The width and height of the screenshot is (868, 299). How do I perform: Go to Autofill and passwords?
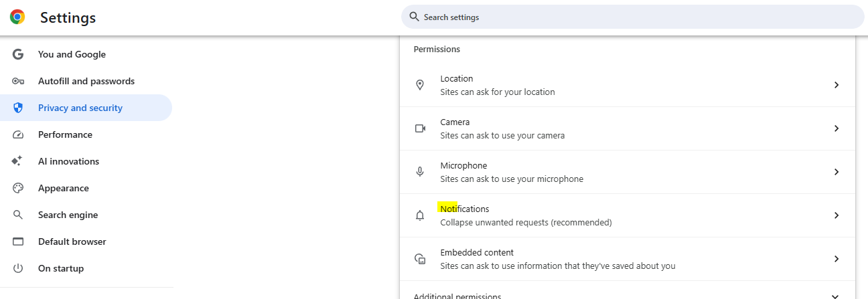tap(86, 81)
